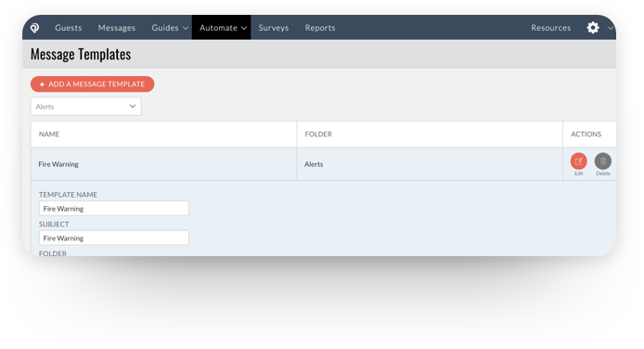Open Messages in the navigation bar
The height and width of the screenshot is (349, 644).
(117, 28)
